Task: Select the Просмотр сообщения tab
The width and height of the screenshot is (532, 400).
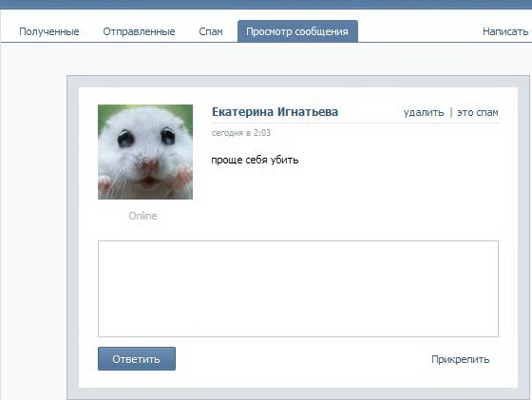Action: pos(297,31)
